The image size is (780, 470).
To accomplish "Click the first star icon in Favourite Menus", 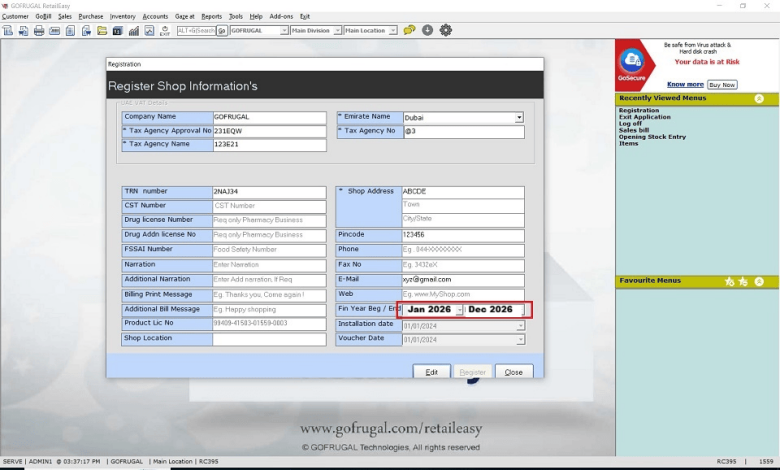I will (729, 282).
